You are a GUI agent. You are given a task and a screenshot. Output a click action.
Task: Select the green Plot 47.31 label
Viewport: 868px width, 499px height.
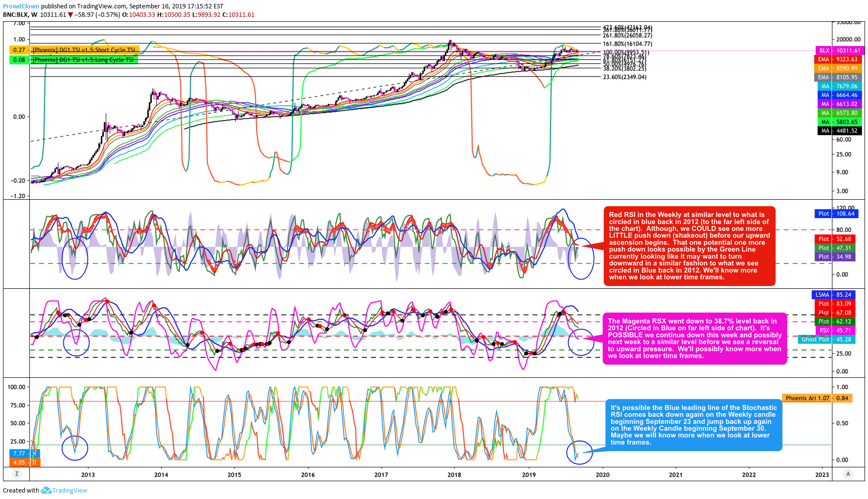pos(835,248)
